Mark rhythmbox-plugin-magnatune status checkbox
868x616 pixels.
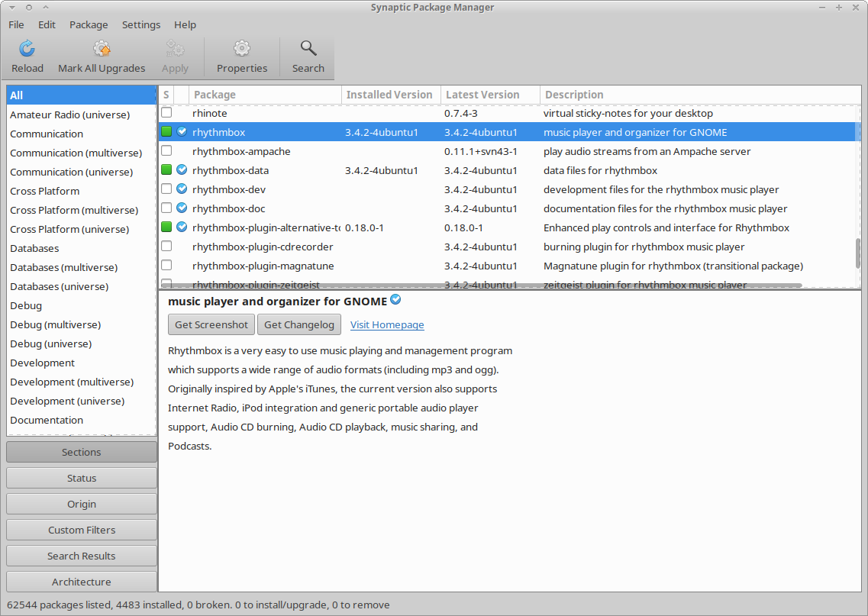[166, 265]
